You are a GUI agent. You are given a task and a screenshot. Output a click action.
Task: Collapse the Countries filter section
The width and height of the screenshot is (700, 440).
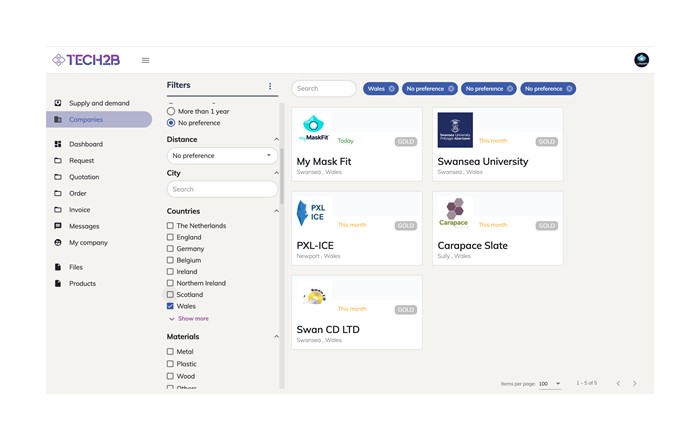(277, 212)
